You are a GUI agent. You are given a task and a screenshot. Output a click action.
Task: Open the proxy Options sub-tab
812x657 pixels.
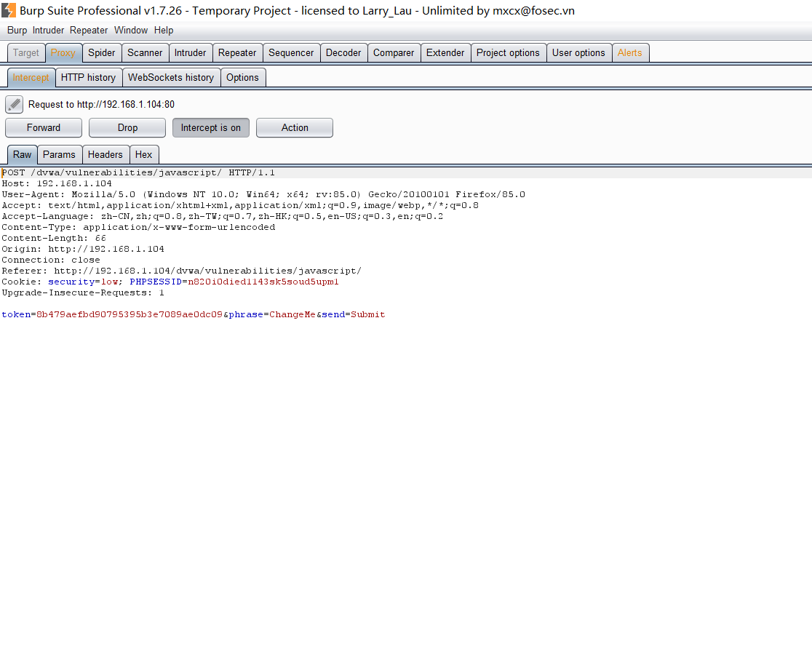(x=242, y=77)
